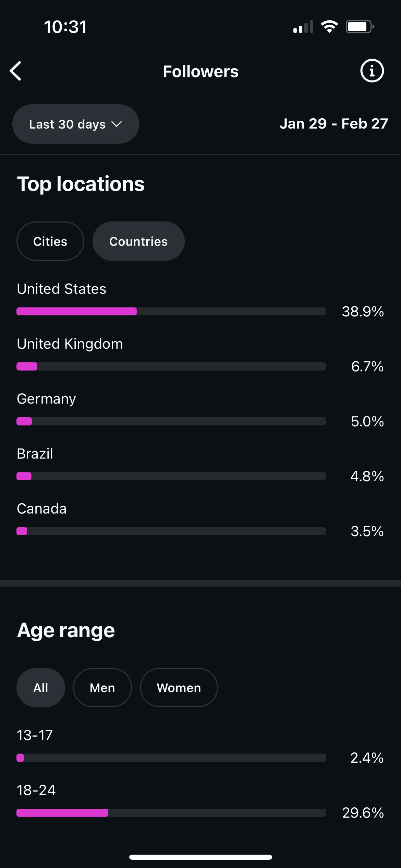
Task: Filter age range by Men
Action: click(x=102, y=688)
